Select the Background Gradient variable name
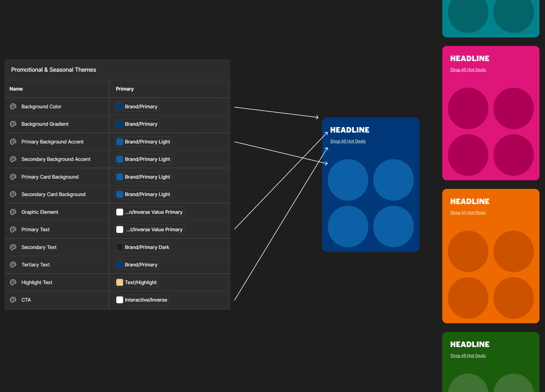 45,124
